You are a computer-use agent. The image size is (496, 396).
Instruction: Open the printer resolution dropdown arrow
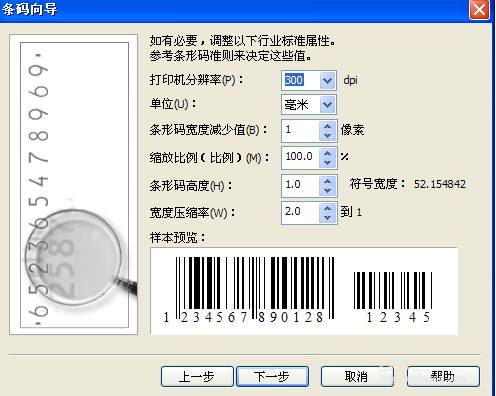click(327, 80)
